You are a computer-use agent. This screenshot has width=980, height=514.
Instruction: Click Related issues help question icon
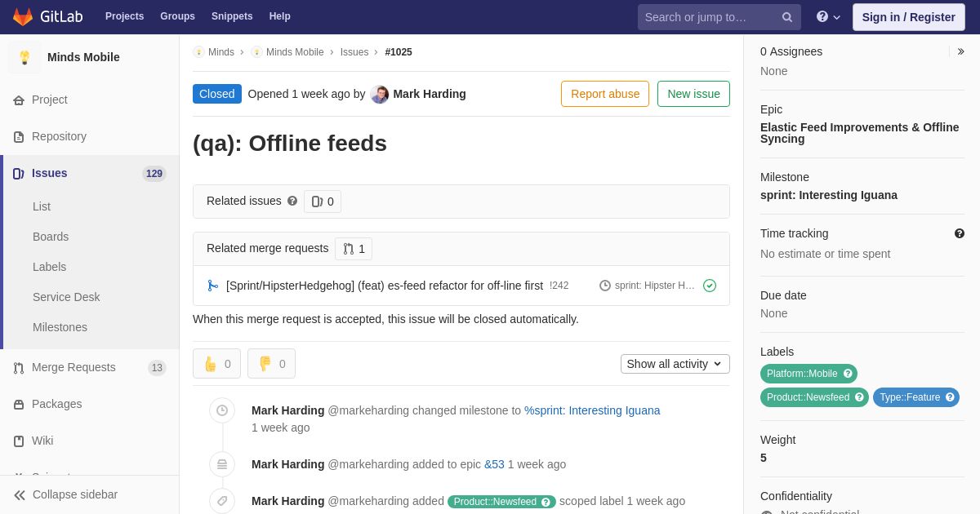point(292,201)
